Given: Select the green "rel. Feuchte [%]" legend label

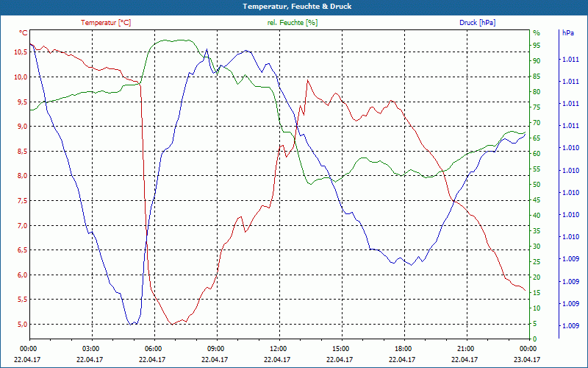Looking at the screenshot, I should pos(292,23).
